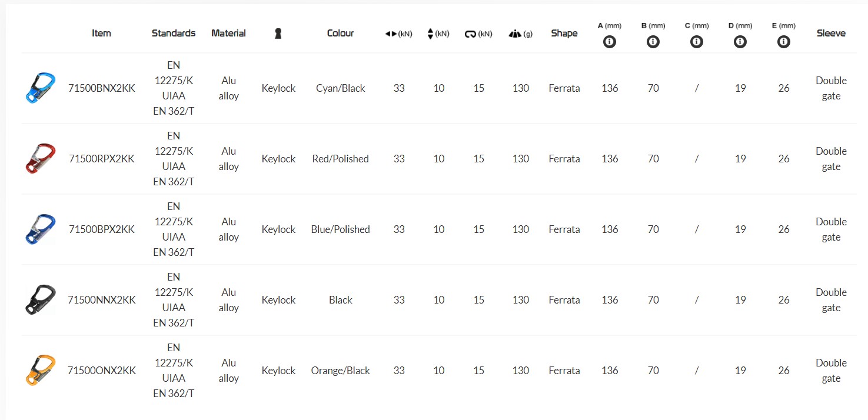Click the Item column header
The height and width of the screenshot is (420, 868).
pyautogui.click(x=101, y=34)
